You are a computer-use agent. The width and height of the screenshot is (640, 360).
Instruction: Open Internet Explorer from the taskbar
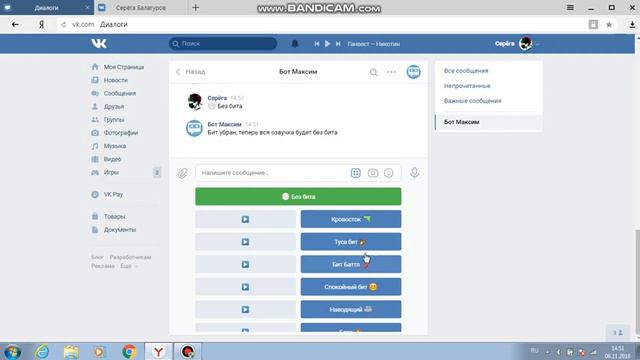tap(42, 351)
